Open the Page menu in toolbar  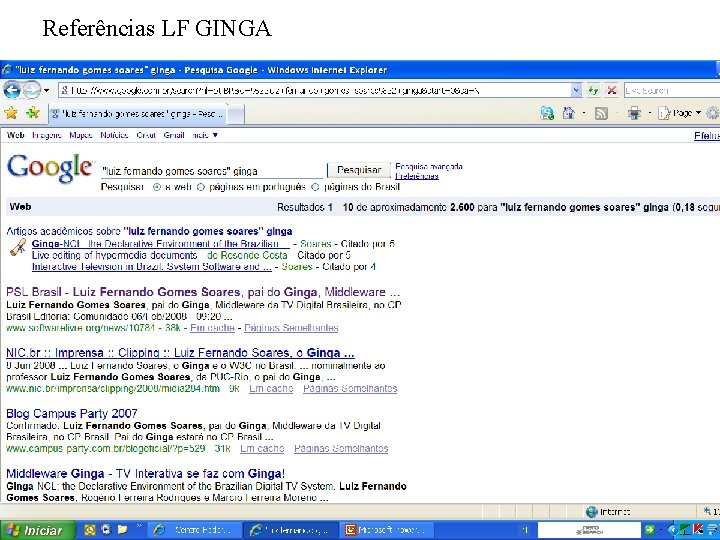[x=680, y=113]
